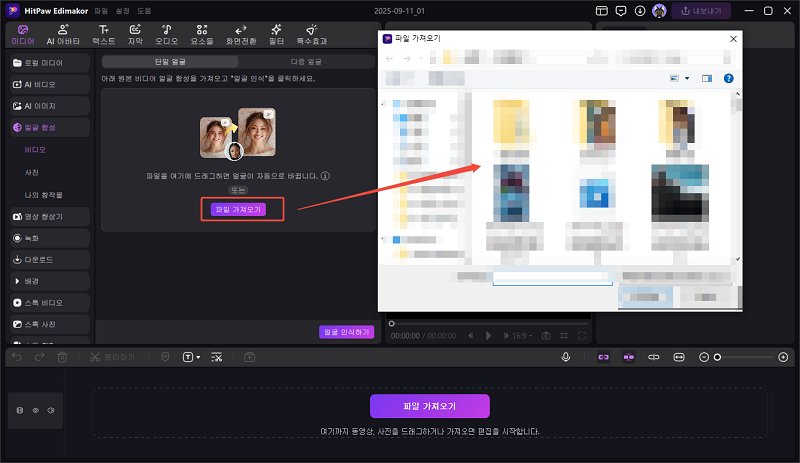The width and height of the screenshot is (800, 463).
Task: Open the 요소들 (Elements) panel
Action: [x=202, y=35]
